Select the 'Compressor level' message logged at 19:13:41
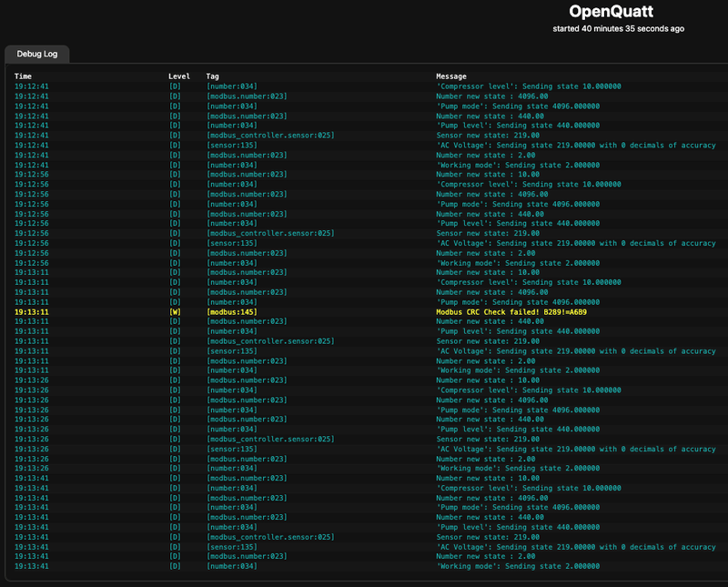The width and height of the screenshot is (728, 587). tap(529, 489)
